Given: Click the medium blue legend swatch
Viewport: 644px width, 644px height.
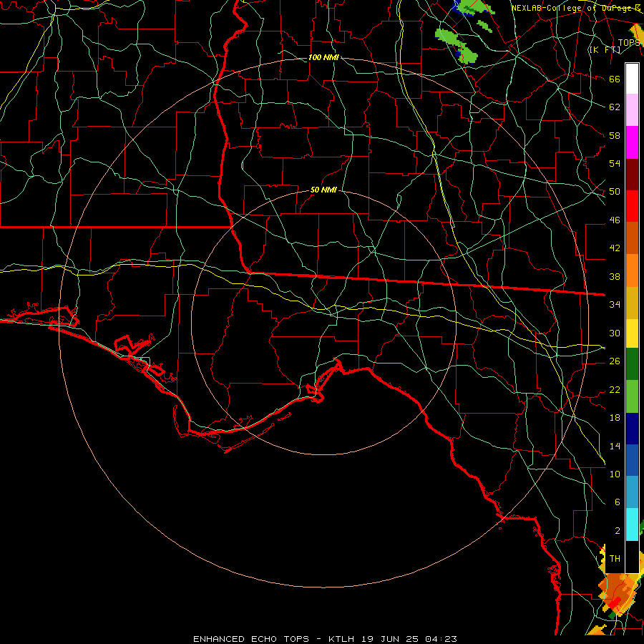Looking at the screenshot, I should [x=632, y=460].
